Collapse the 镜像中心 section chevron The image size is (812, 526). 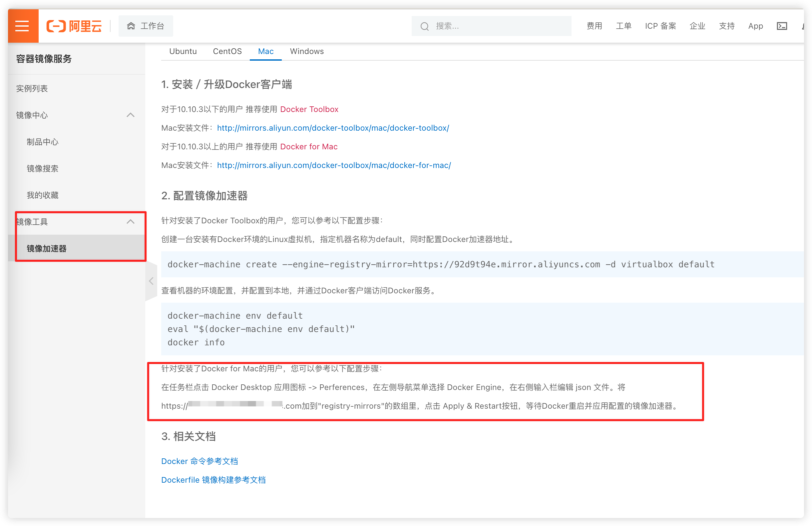click(130, 115)
